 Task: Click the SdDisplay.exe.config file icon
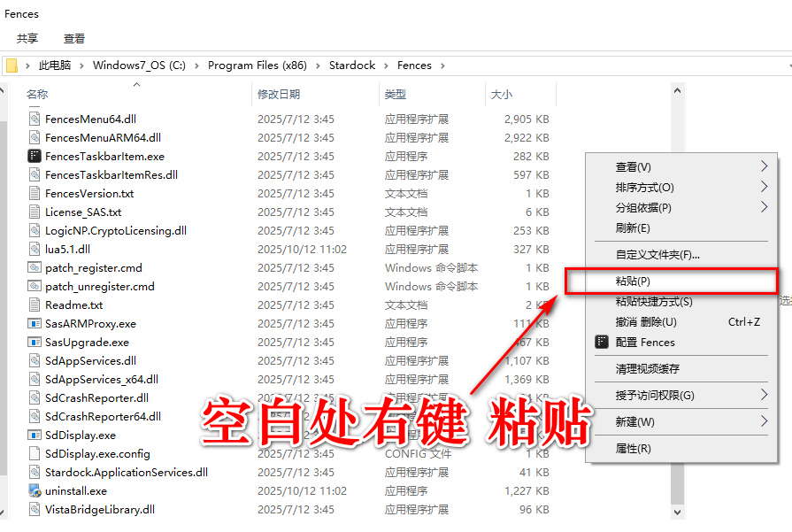tap(34, 454)
